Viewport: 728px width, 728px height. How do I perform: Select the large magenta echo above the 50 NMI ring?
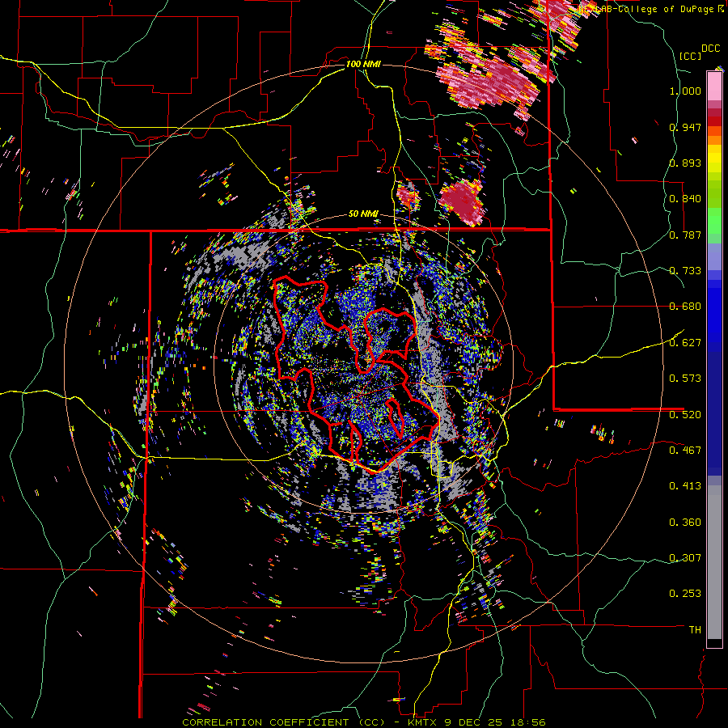coord(462,201)
